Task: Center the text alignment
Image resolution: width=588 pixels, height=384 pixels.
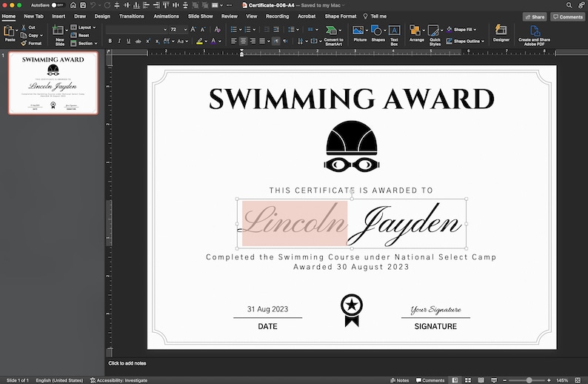Action: (243, 41)
